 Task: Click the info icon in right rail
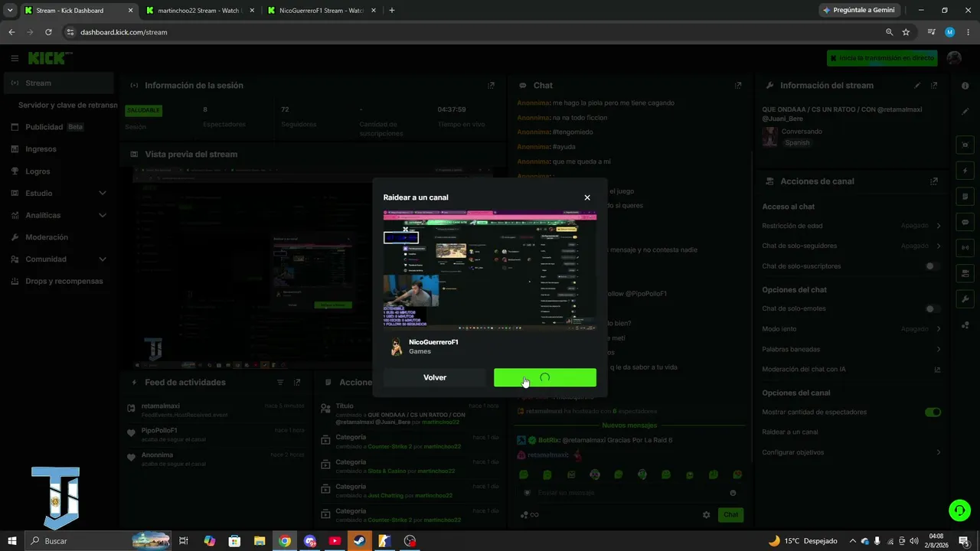tap(965, 86)
